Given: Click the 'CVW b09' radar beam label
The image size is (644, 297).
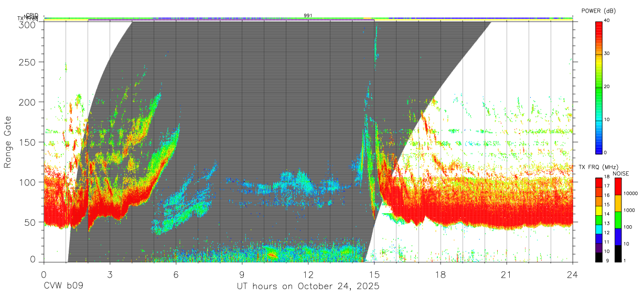Looking at the screenshot, I should (63, 287).
